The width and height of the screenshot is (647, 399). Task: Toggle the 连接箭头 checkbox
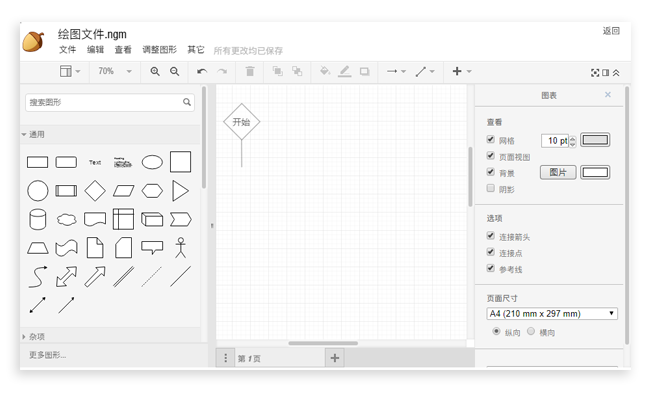pyautogui.click(x=490, y=236)
